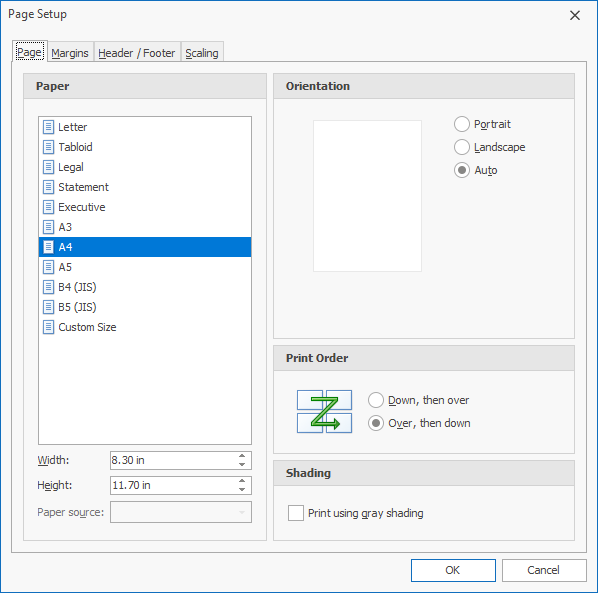Click the Letter paper page icon
This screenshot has width=598, height=593.
pyautogui.click(x=48, y=127)
